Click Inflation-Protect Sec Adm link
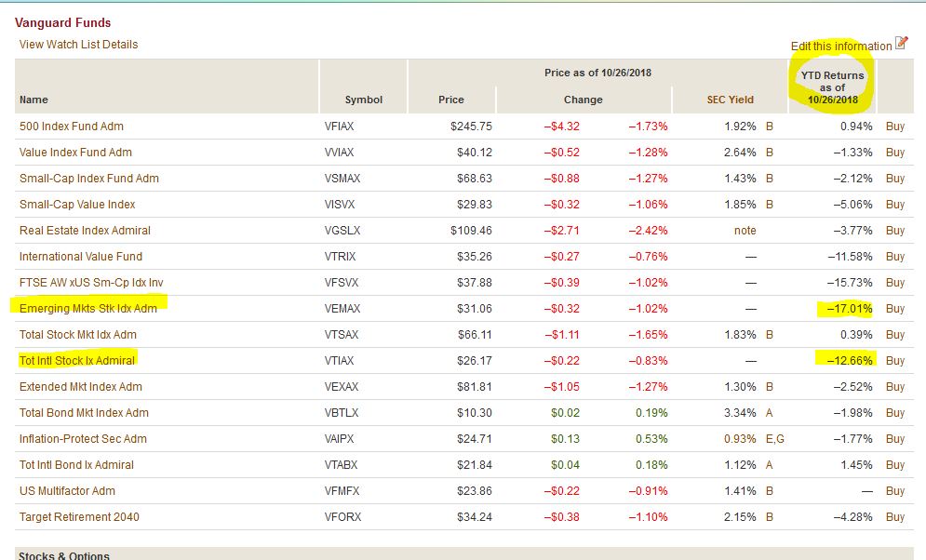This screenshot has width=926, height=560. (x=83, y=438)
